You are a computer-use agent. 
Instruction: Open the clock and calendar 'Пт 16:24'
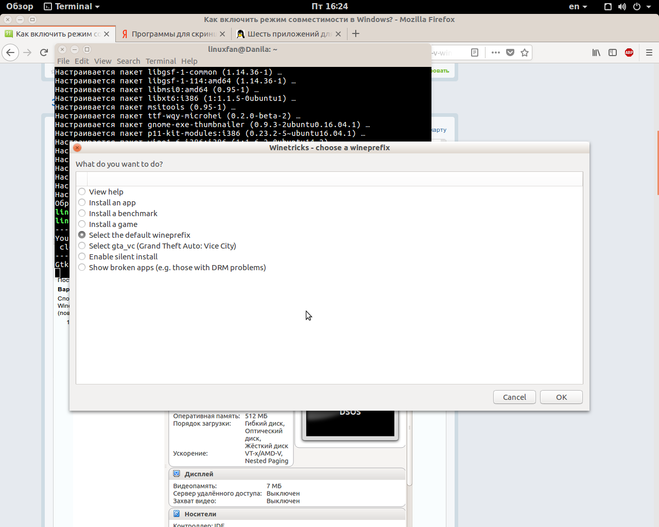(x=330, y=6)
